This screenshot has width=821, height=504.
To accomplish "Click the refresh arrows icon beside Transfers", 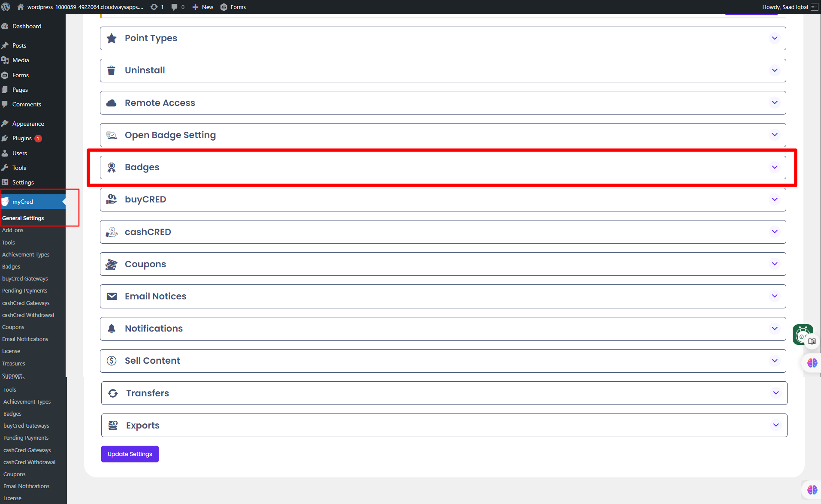I will (113, 393).
